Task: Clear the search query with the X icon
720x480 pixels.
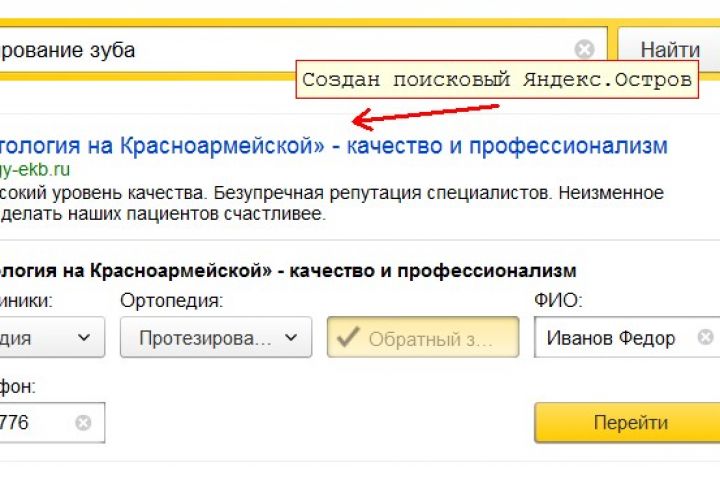Action: (x=584, y=50)
